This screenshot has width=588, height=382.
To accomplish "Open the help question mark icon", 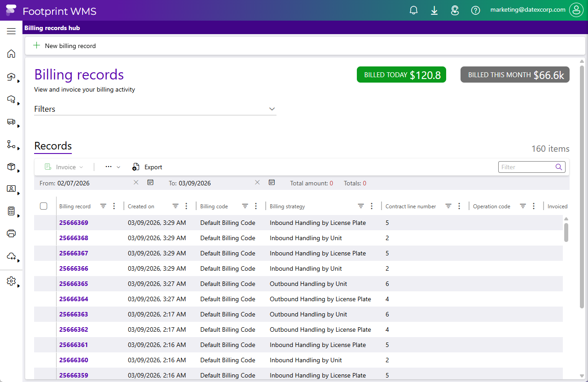I will point(475,10).
